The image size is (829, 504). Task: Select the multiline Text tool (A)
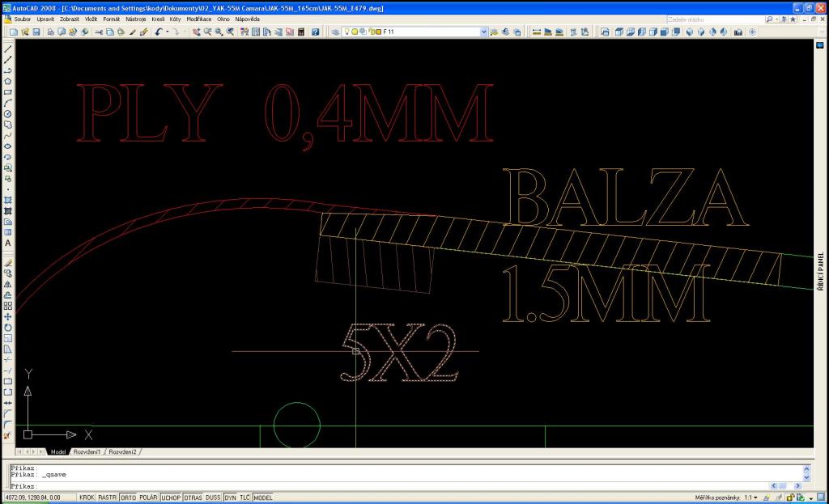[7, 243]
